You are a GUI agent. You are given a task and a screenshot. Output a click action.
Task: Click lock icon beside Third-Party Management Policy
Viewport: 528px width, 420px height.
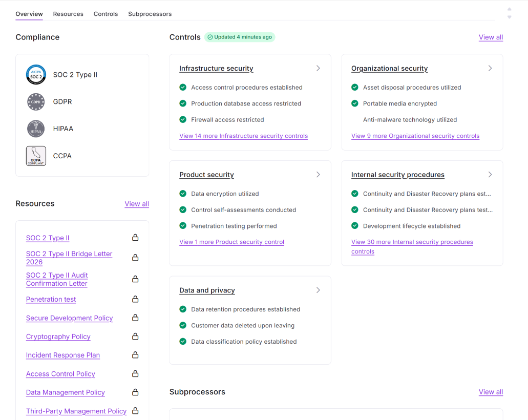(x=135, y=411)
